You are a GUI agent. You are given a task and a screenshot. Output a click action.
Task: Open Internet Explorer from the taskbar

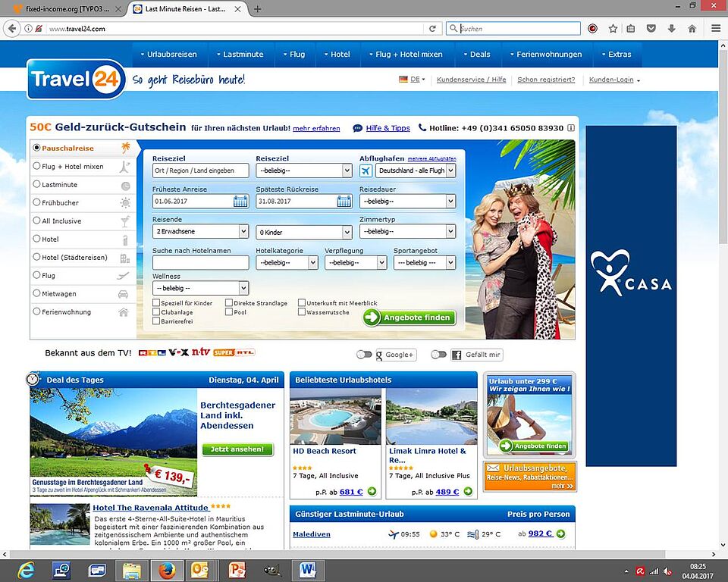[26, 570]
